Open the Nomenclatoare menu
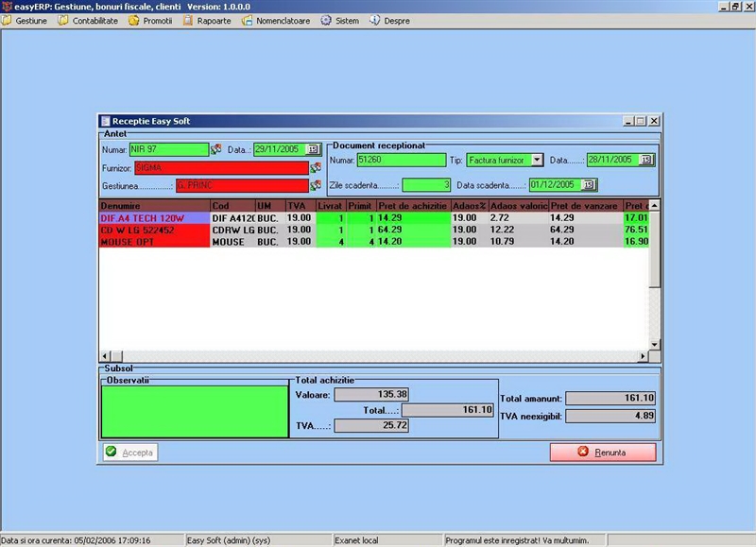The width and height of the screenshot is (756, 547). click(x=278, y=20)
